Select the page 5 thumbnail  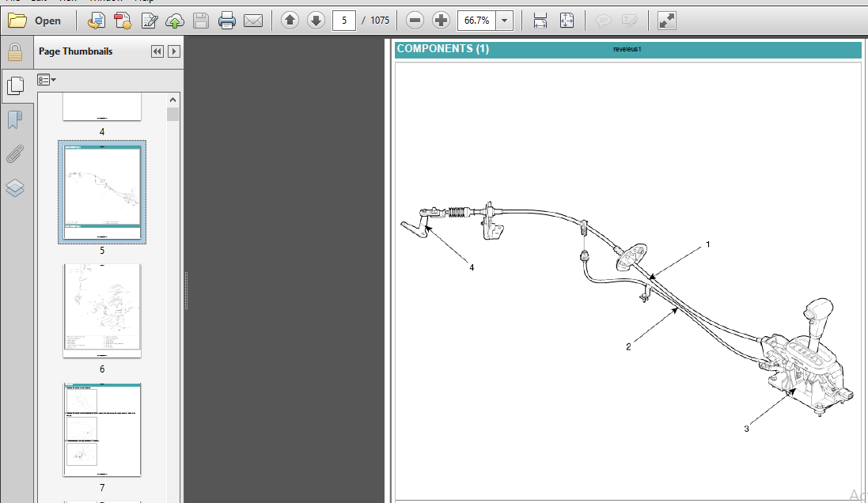click(x=102, y=192)
